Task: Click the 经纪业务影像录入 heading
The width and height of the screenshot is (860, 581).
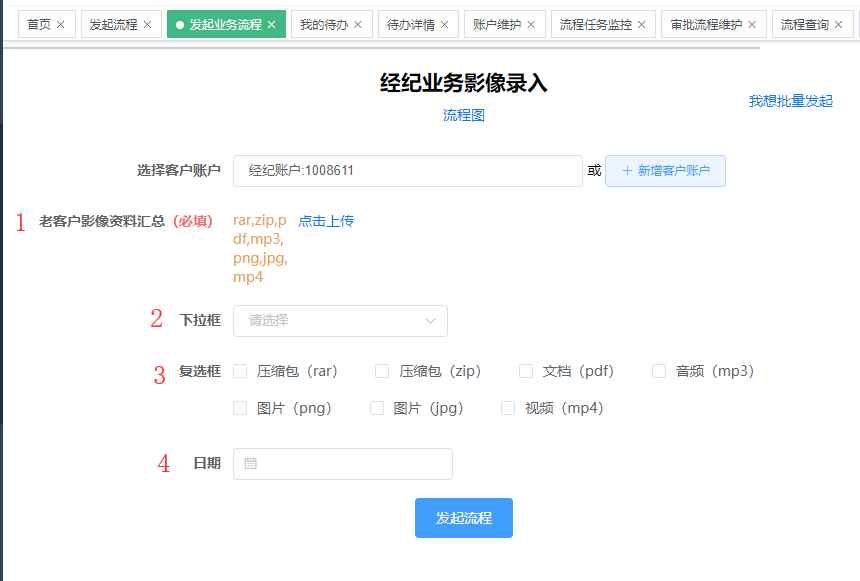Action: 464,83
